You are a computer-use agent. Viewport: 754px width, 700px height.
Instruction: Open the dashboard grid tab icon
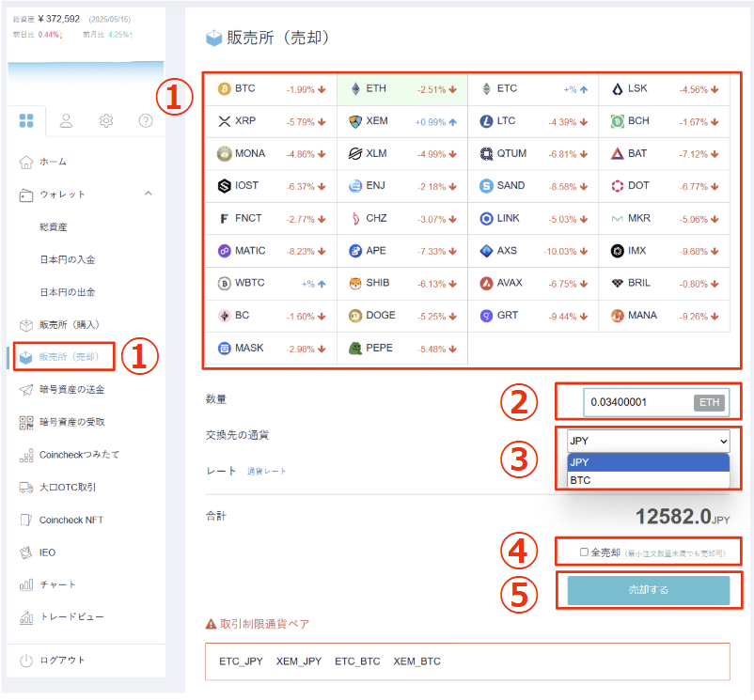26,120
